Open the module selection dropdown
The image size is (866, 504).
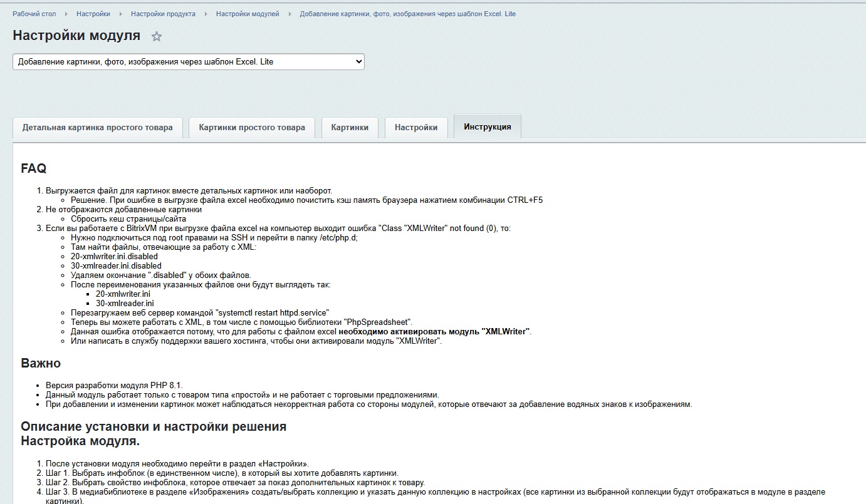pos(188,62)
